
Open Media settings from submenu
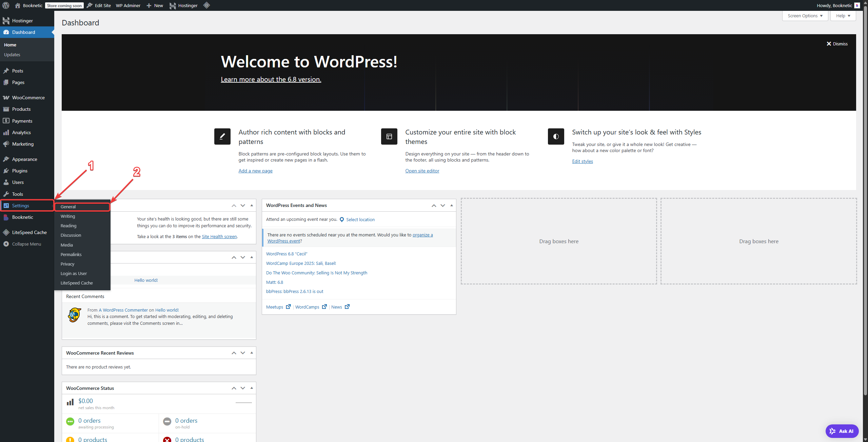pos(82,245)
